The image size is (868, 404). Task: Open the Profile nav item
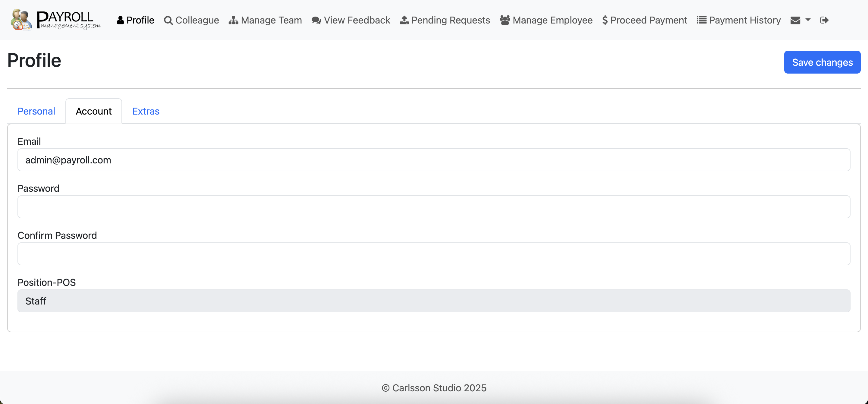(x=135, y=20)
